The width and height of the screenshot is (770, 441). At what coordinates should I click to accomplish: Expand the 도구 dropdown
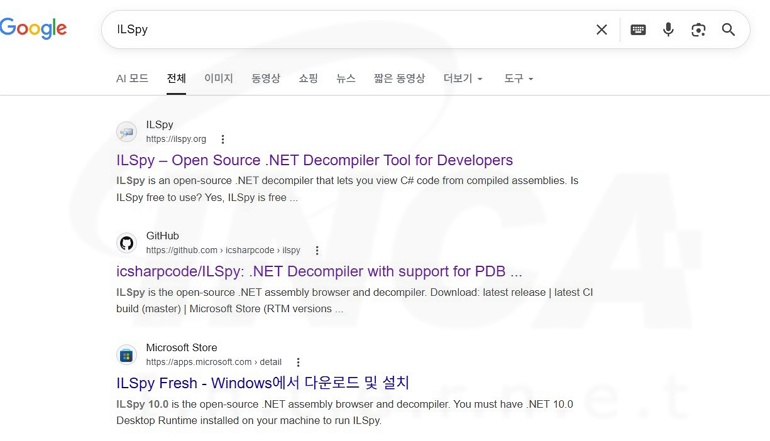pyautogui.click(x=519, y=78)
